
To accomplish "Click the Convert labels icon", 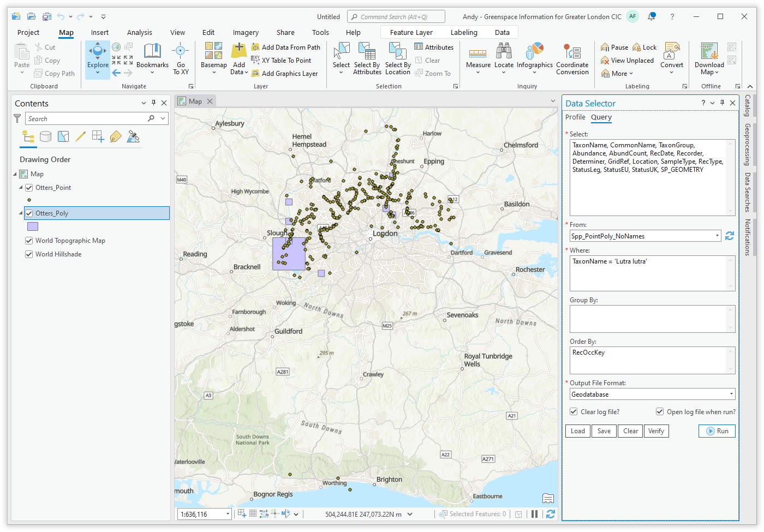I will (x=672, y=51).
